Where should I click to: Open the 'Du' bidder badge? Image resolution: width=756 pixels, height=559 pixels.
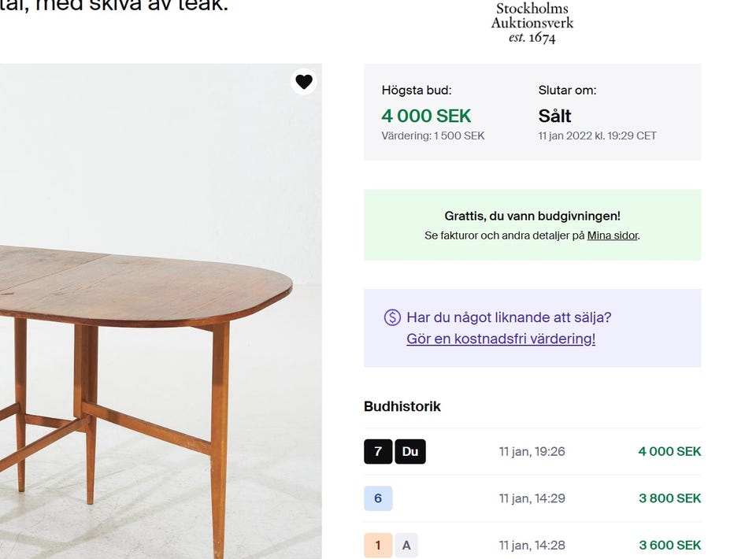click(x=410, y=451)
